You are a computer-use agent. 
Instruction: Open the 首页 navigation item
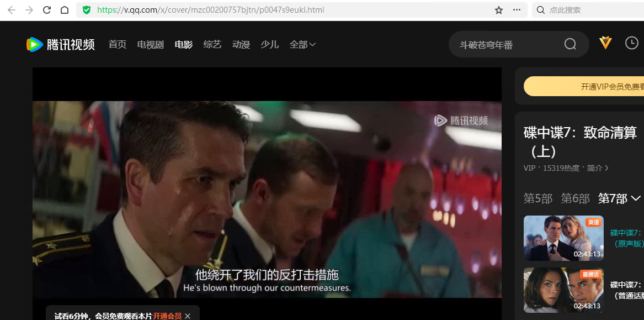coord(118,44)
